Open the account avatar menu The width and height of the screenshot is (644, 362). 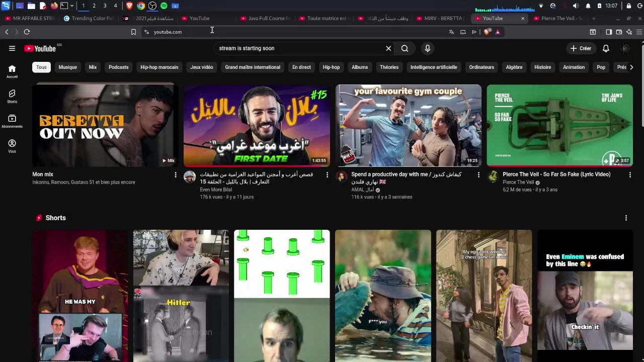625,48
